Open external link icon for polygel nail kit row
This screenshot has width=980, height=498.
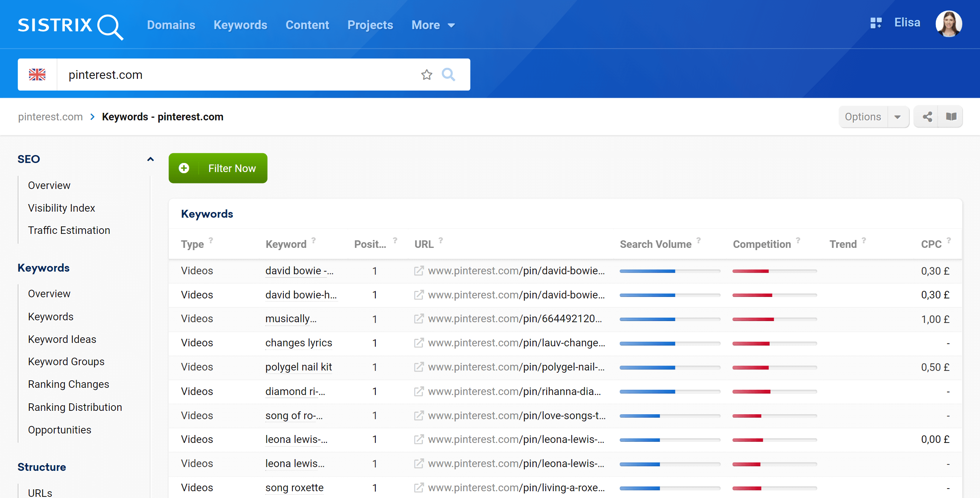click(x=419, y=367)
